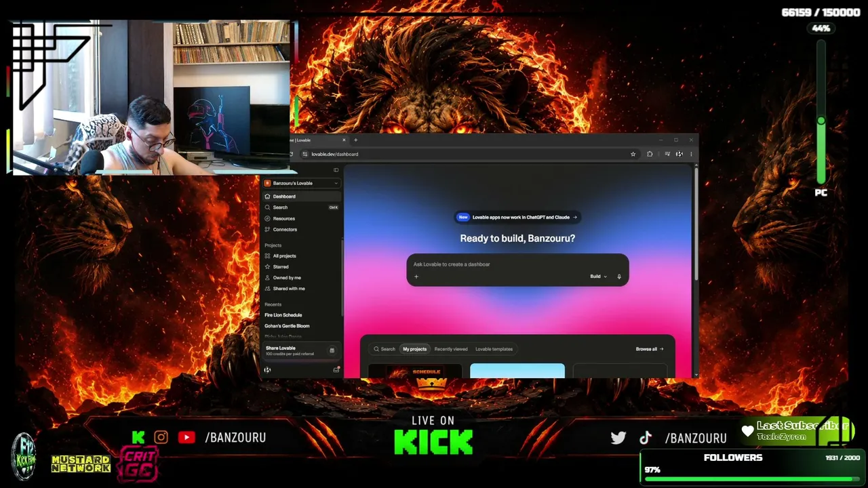The width and height of the screenshot is (868, 488).
Task: Click the Recents section label
Action: [x=273, y=304]
